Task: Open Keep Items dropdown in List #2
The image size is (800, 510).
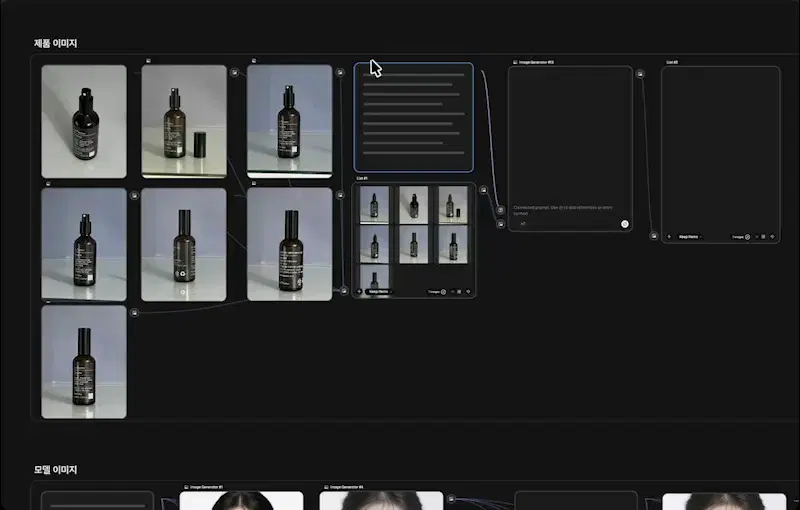Action: [x=689, y=237]
